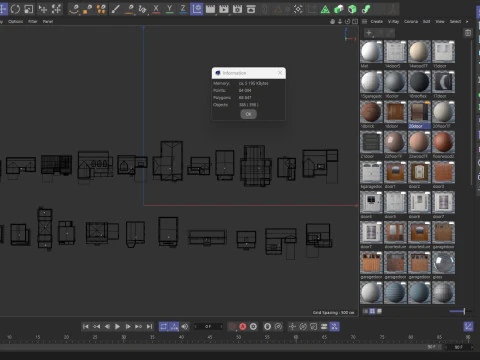Select the glass material sphere
Screen dimensions: 480x360
[x=443, y=262]
